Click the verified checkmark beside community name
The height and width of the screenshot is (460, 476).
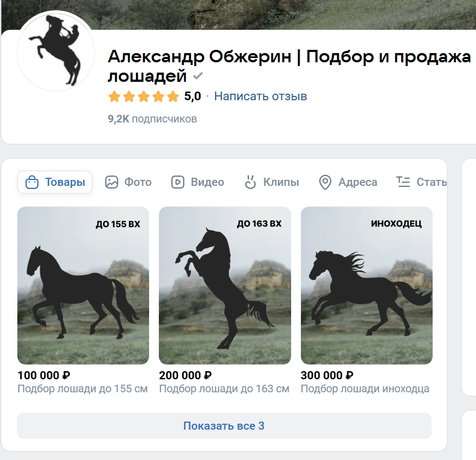198,75
